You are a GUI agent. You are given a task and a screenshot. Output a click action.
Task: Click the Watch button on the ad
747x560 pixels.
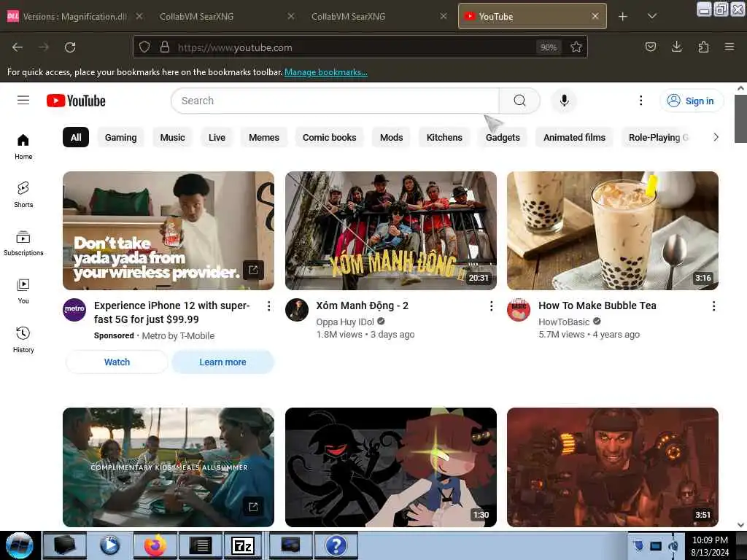point(117,362)
